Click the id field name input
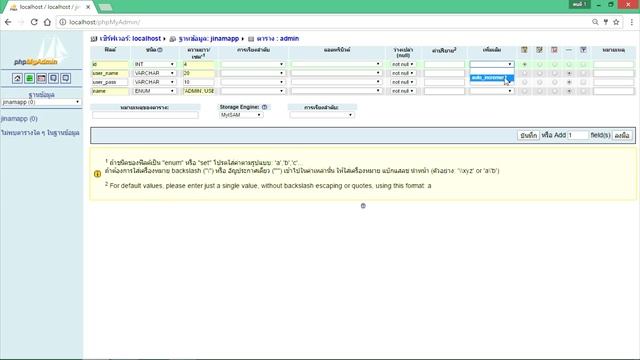 coord(110,64)
